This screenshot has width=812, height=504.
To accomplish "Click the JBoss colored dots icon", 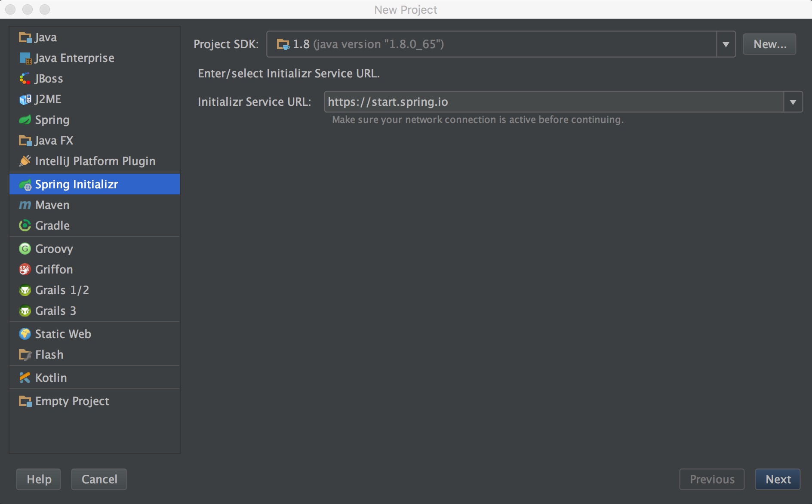I will pos(25,79).
